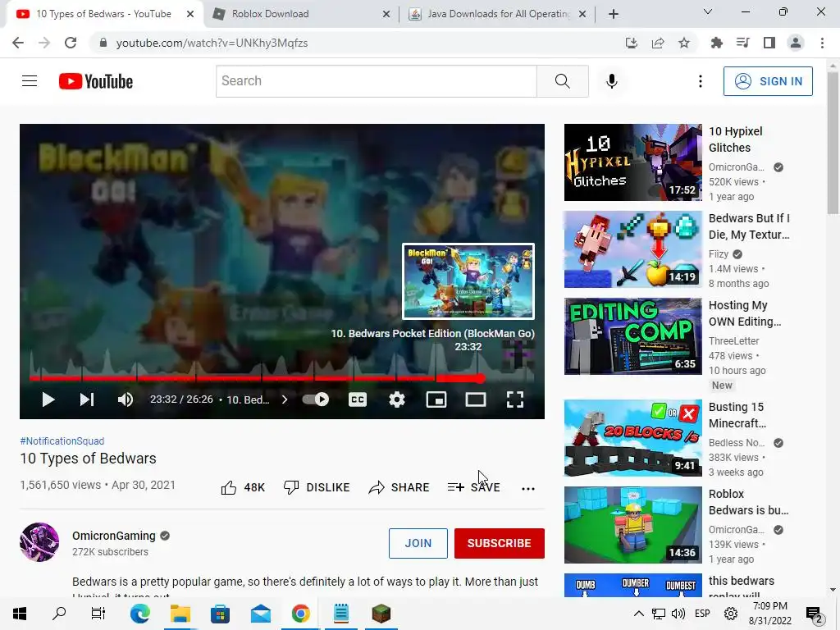Viewport: 840px width, 630px height.
Task: Reload the current page
Action: tap(71, 43)
